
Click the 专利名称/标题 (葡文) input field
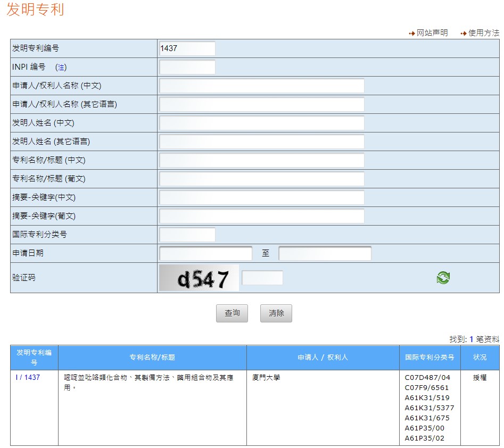262,179
